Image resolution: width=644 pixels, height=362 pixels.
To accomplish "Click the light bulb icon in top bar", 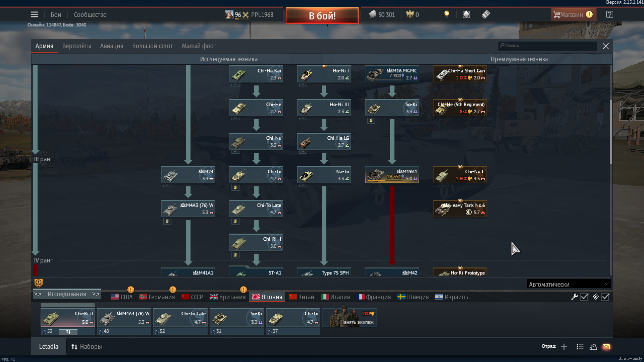I will click(446, 14).
